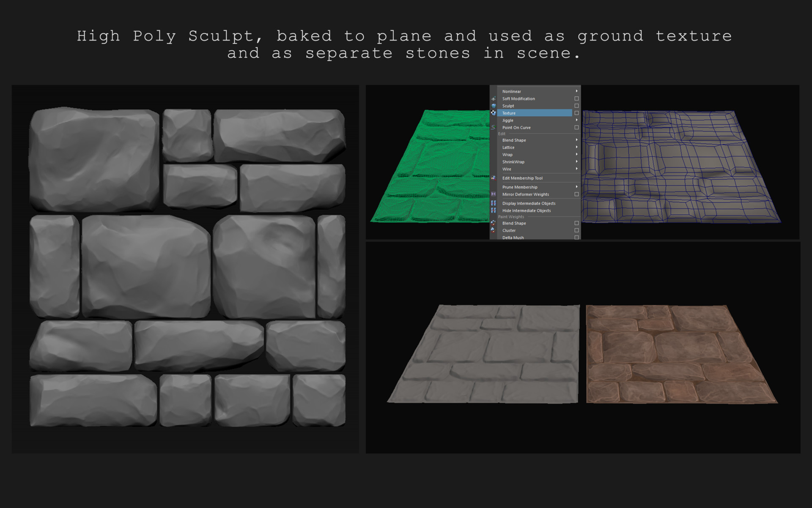Image resolution: width=812 pixels, height=508 pixels.
Task: Click the Texture deformer checker icon
Action: [x=494, y=113]
